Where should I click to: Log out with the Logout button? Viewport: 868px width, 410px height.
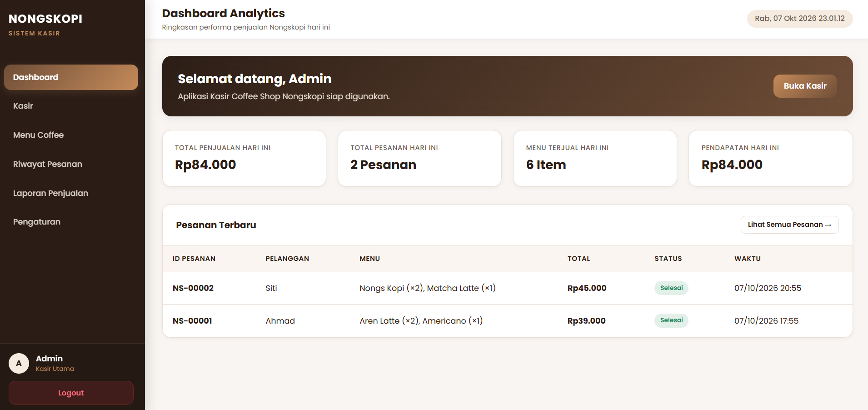(71, 393)
